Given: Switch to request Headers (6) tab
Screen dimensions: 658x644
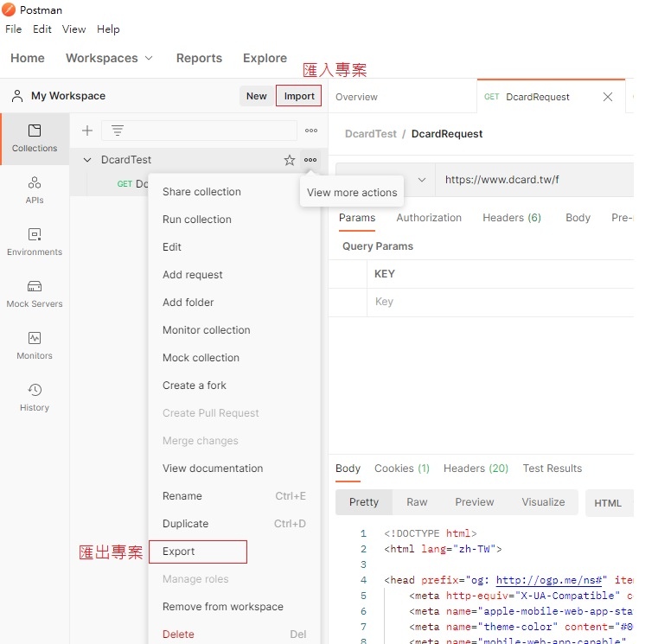Looking at the screenshot, I should click(x=512, y=218).
